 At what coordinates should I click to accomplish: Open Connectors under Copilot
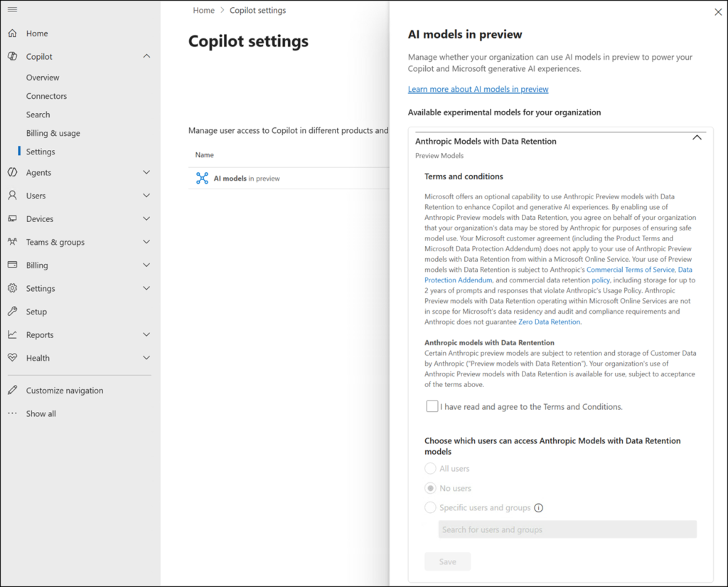(x=46, y=96)
